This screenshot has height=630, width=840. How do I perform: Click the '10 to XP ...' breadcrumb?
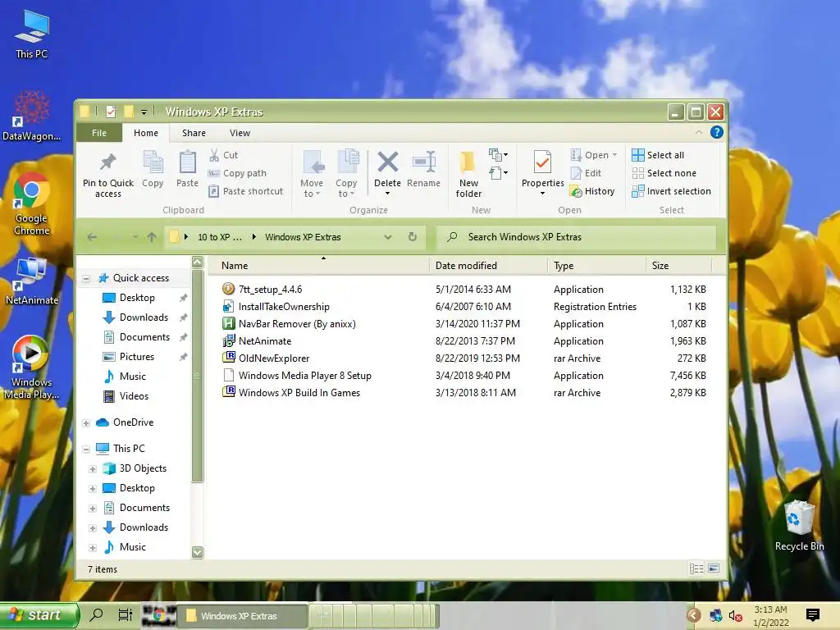point(220,237)
